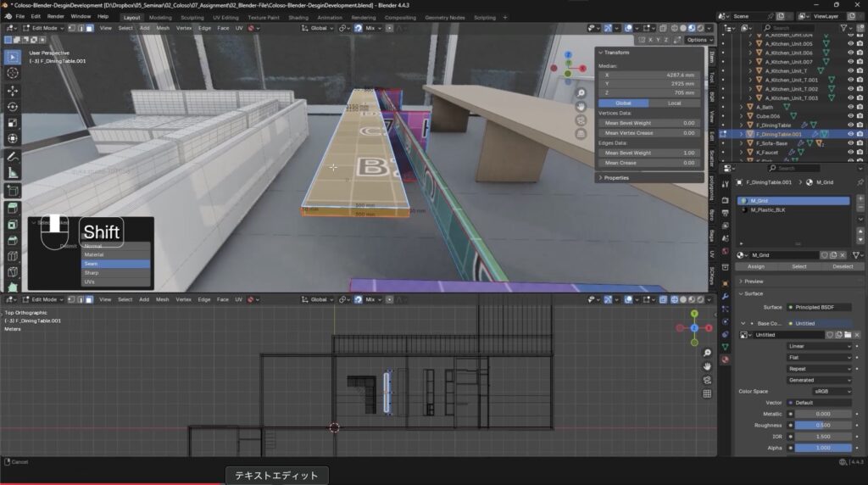Choose Sharp in the Delimit list
The image size is (868, 485).
pyautogui.click(x=115, y=273)
